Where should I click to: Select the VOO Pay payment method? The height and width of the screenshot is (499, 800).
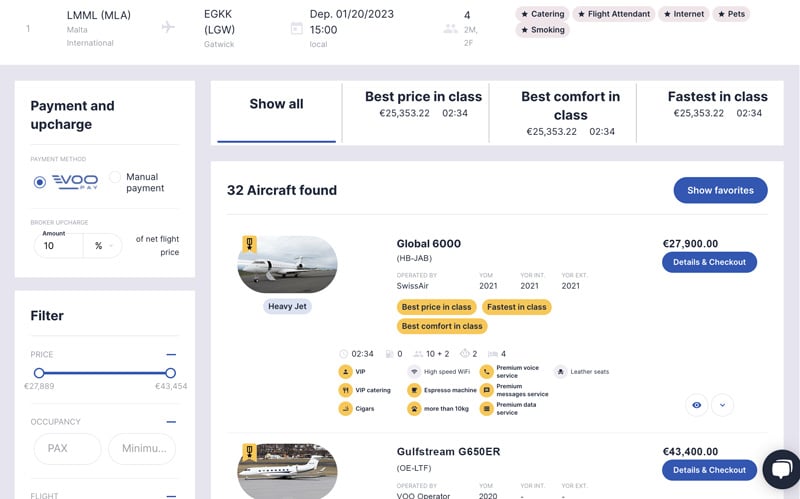tap(39, 182)
